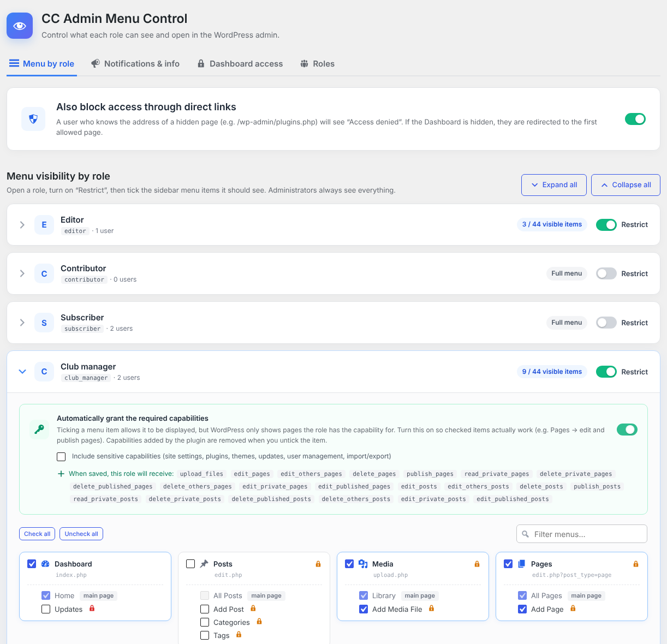Click the '3 / 44 visible items' badge

tap(552, 224)
